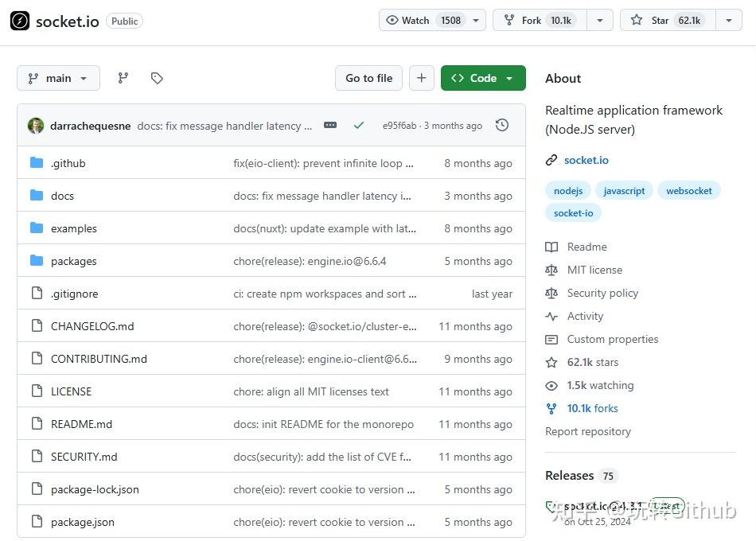Click the plus add file button
The height and width of the screenshot is (541, 756).
[x=421, y=78]
